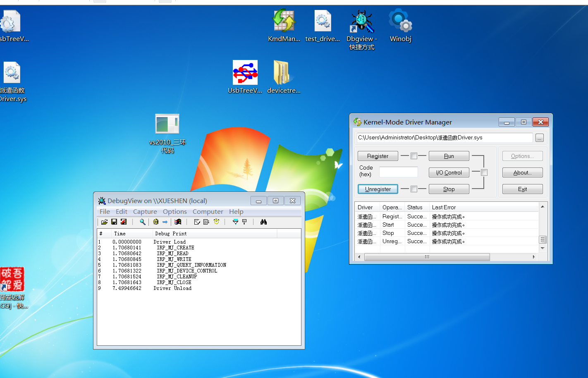Screen dimensions: 588x378
Task: Click the Time column header in DebugView
Action: 132,234
